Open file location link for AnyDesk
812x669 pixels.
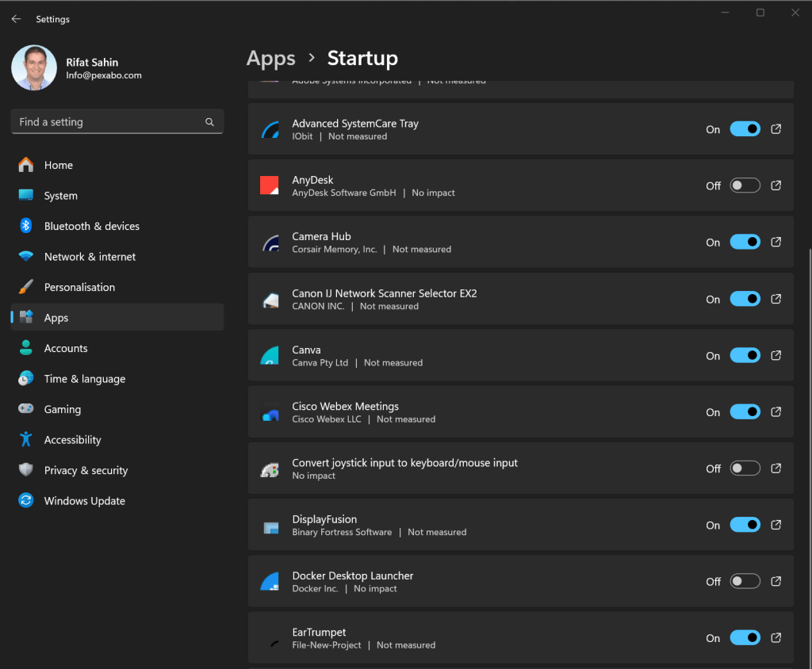[x=776, y=185]
